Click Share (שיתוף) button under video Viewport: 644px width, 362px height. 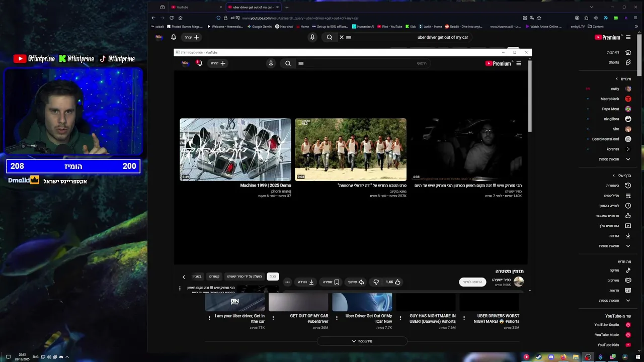pyautogui.click(x=356, y=282)
